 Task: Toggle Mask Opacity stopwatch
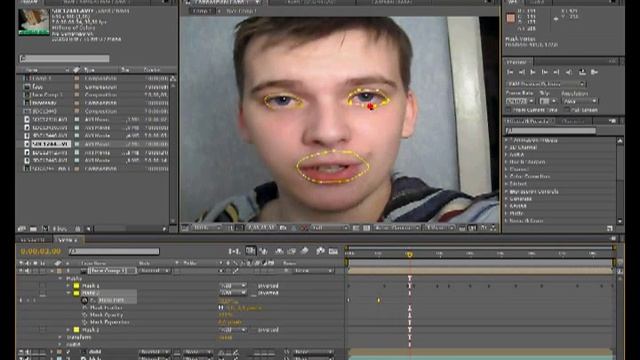click(84, 315)
